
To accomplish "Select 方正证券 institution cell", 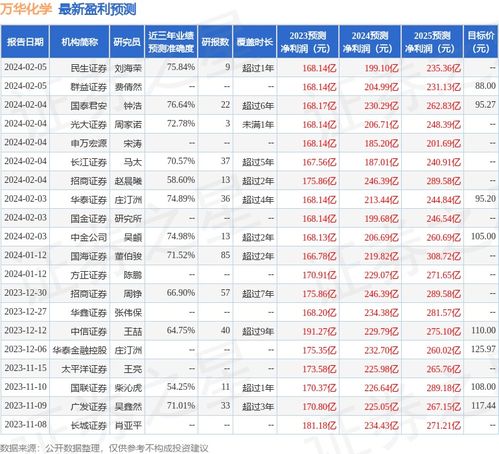I will tap(89, 275).
